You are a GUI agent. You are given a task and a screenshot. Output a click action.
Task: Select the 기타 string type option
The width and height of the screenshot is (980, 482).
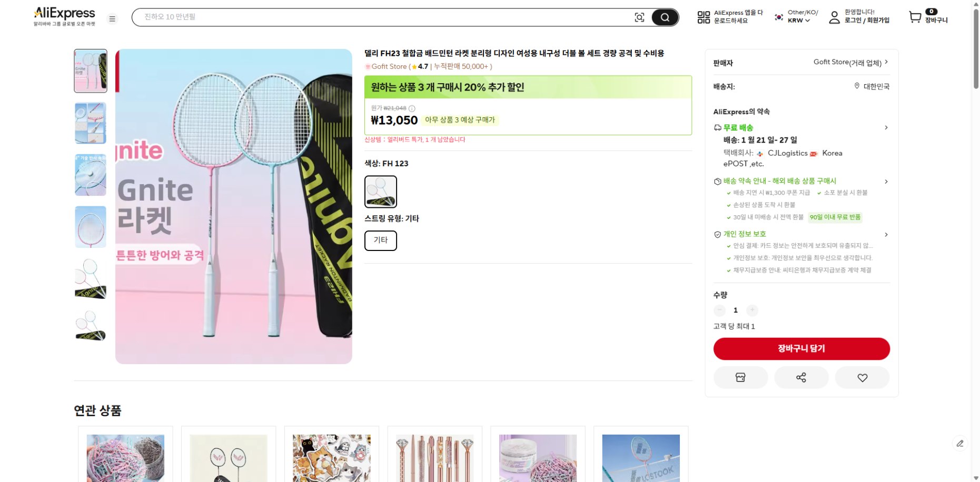pyautogui.click(x=380, y=240)
